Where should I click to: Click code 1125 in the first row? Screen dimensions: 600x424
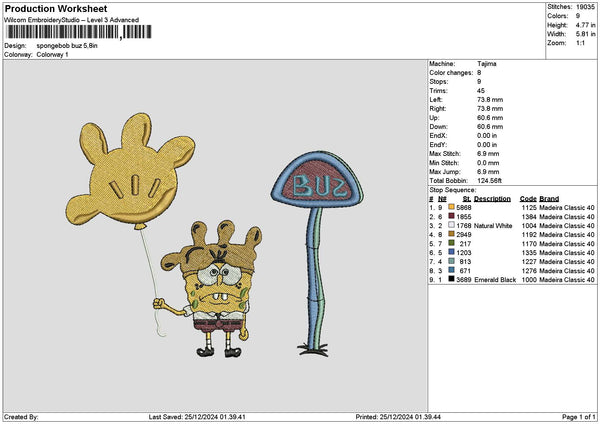[x=529, y=207]
